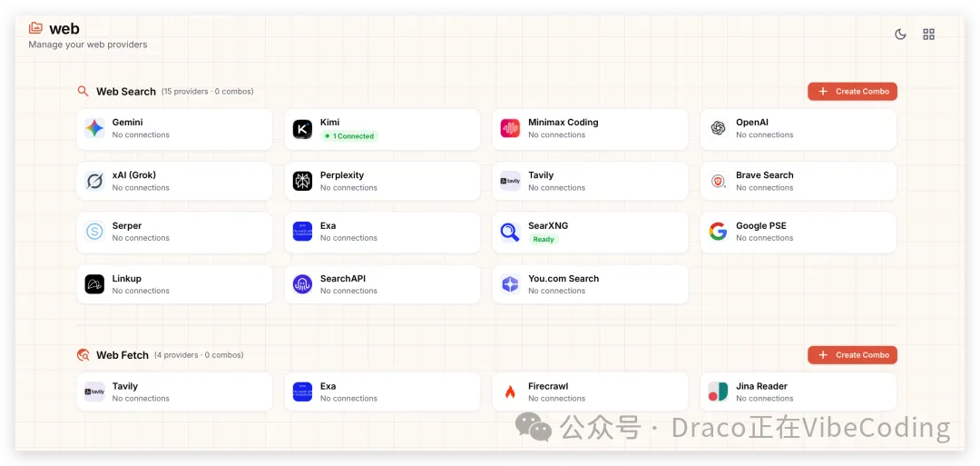
Task: Click Tavily icon under Web Fetch
Action: (94, 392)
